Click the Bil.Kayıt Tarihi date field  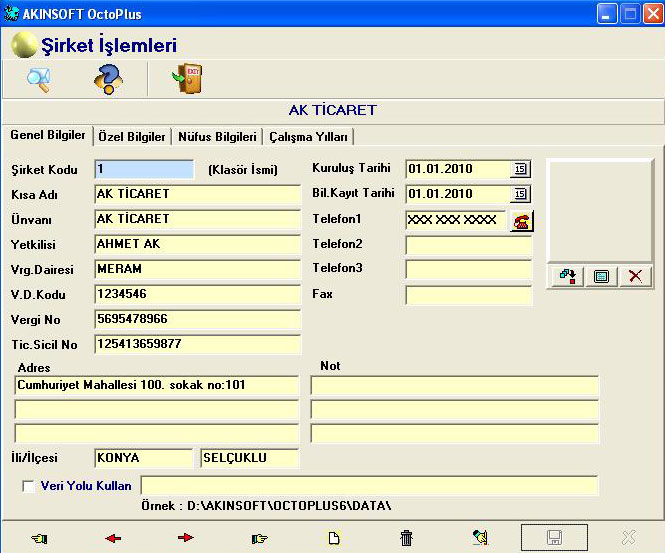click(458, 194)
